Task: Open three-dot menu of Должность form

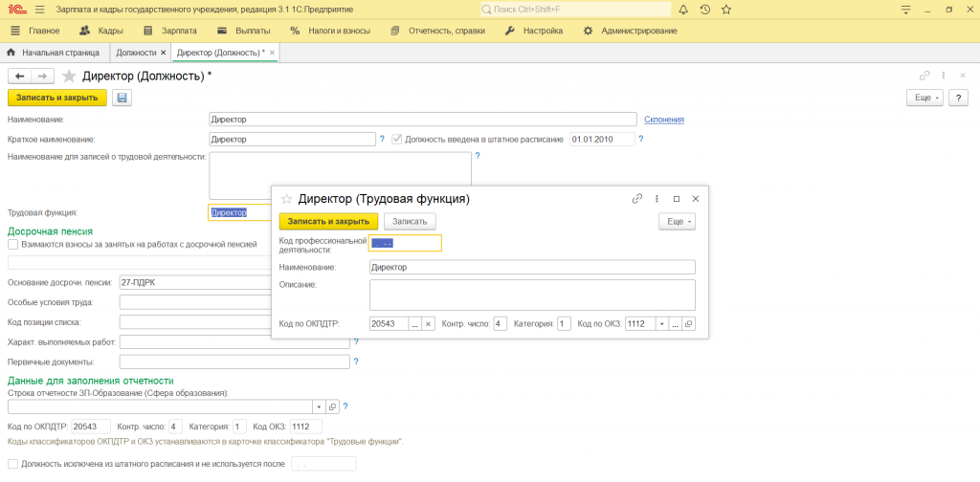Action: [943, 76]
